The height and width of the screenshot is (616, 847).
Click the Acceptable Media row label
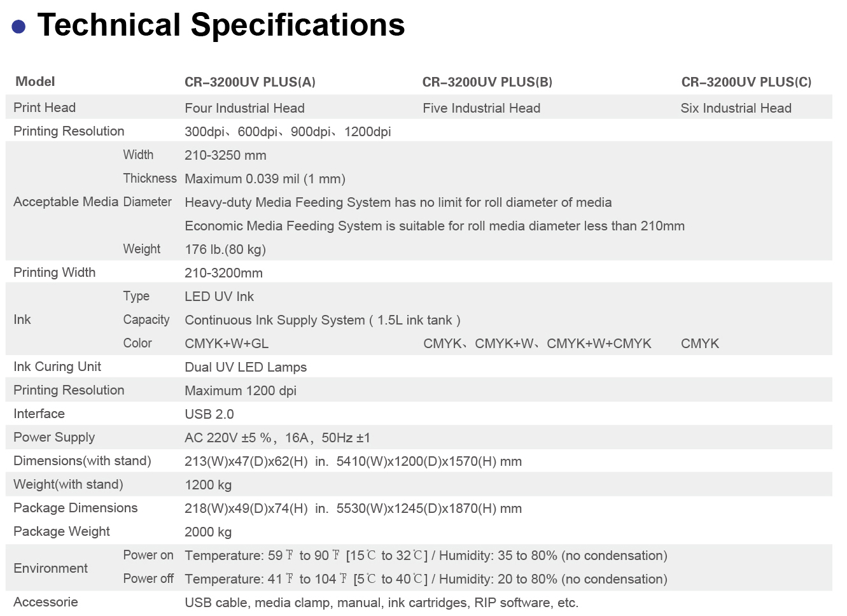(66, 202)
